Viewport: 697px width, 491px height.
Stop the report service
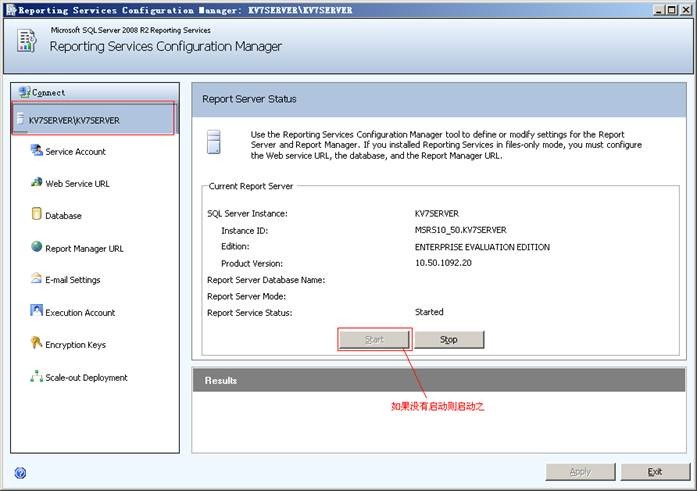[449, 340]
